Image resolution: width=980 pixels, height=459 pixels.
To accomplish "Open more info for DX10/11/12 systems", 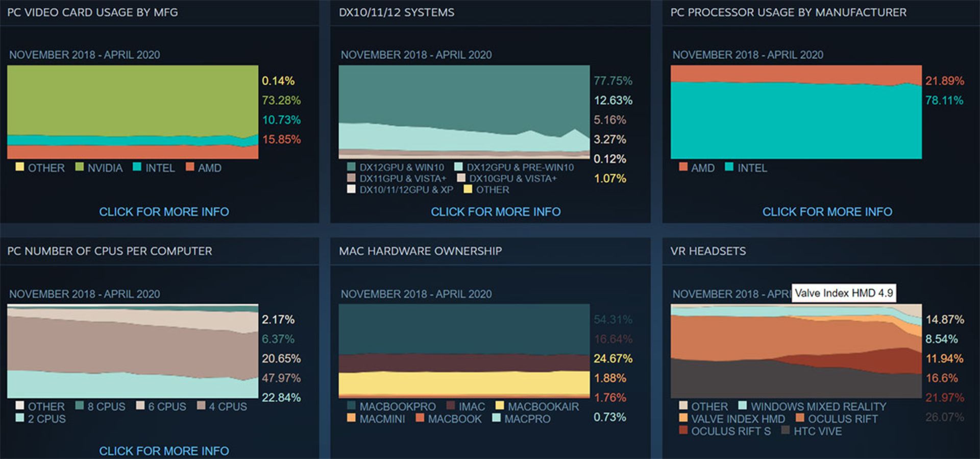I will coord(495,212).
